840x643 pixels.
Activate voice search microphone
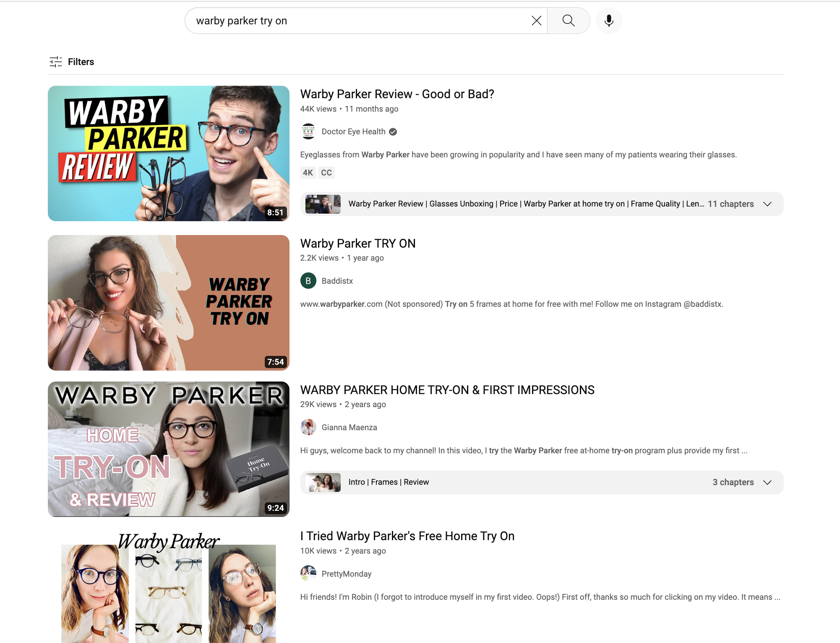click(x=609, y=20)
